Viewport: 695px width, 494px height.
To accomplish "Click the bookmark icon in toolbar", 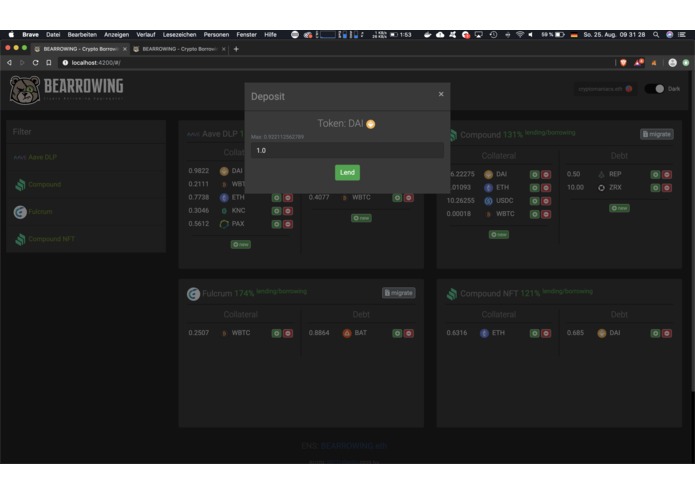I will (x=49, y=63).
